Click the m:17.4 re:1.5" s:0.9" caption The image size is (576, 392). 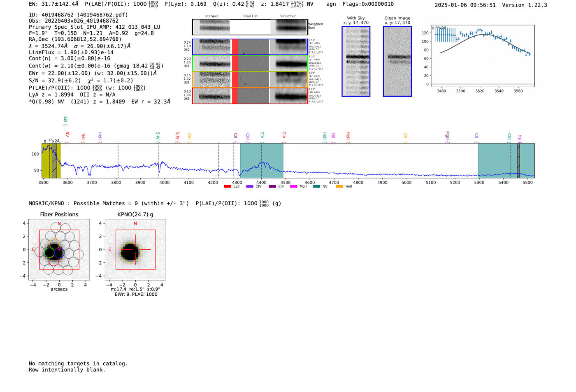coord(135,290)
